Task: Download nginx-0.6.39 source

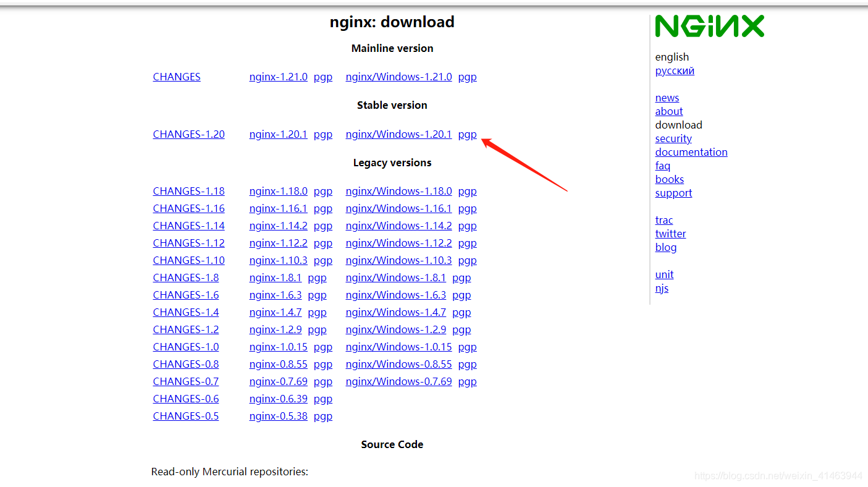Action: point(278,399)
